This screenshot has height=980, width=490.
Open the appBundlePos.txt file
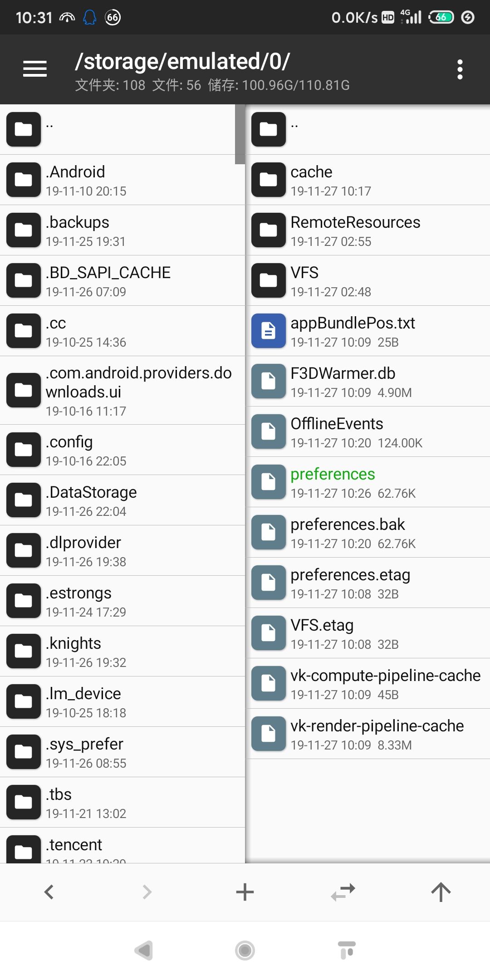[367, 331]
